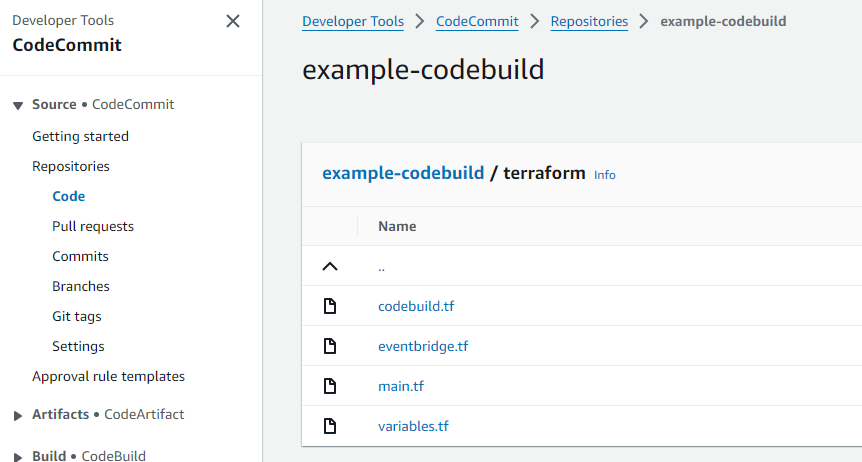Viewport: 862px width, 462px height.
Task: Select Code in sidebar navigation
Action: click(69, 196)
